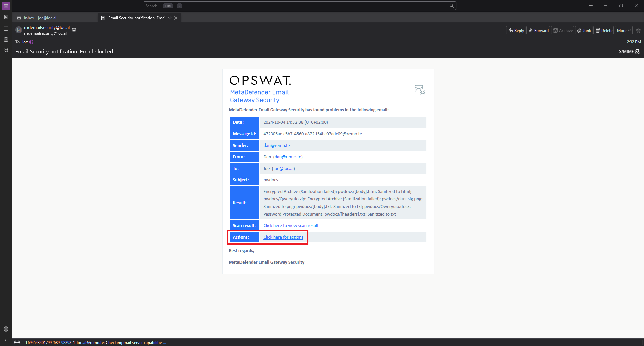Select subject value pwdocs
The width and height of the screenshot is (644, 346).
tap(271, 180)
